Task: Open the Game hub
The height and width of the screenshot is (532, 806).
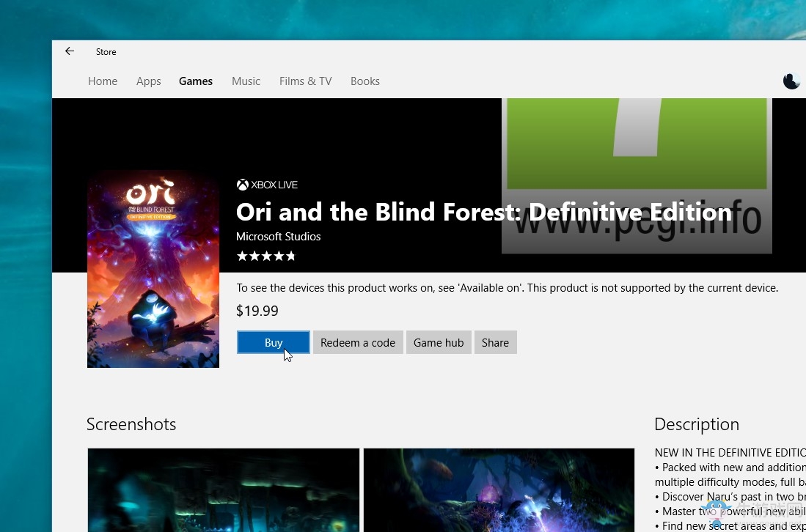Action: [439, 342]
